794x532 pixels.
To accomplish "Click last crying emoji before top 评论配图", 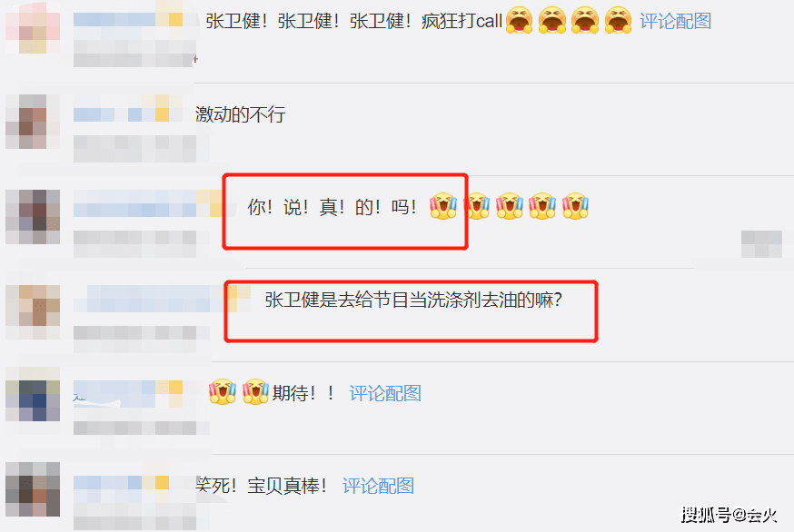I will (619, 20).
